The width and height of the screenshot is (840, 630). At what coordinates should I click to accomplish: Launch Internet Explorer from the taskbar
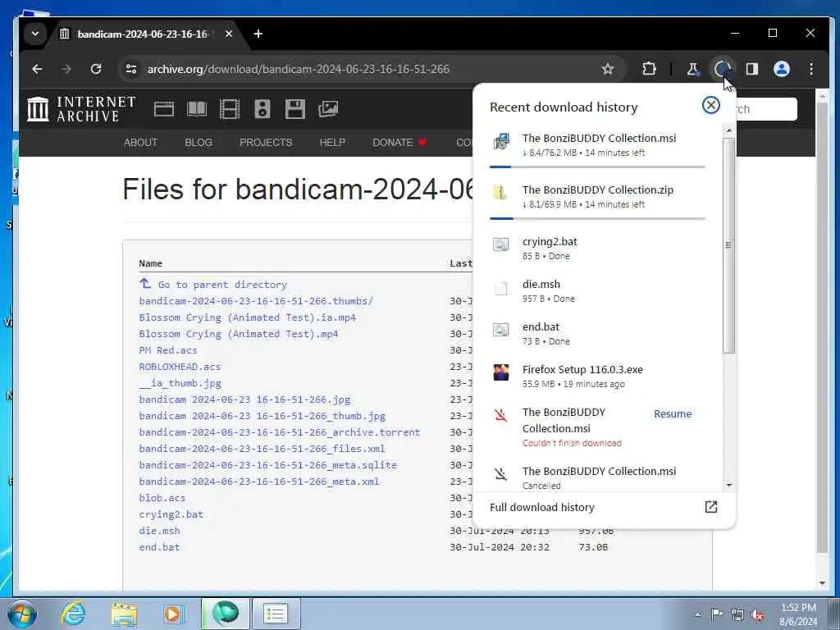pyautogui.click(x=73, y=614)
